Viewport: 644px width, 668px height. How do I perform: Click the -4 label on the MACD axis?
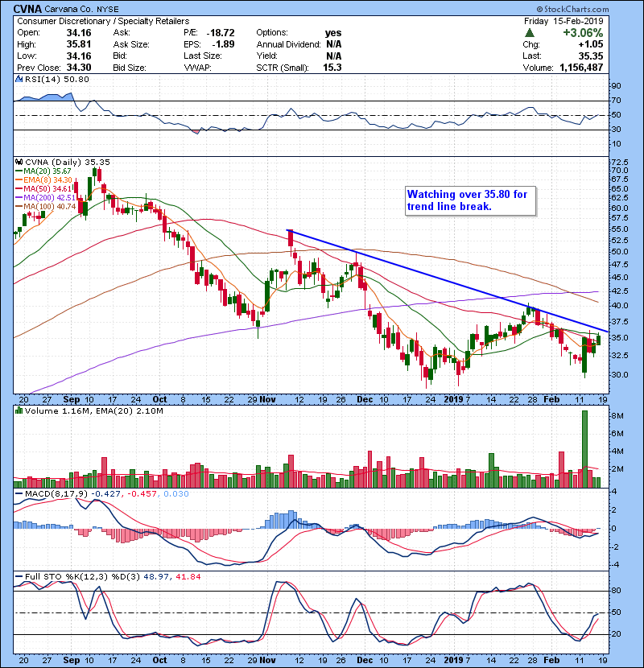613,565
